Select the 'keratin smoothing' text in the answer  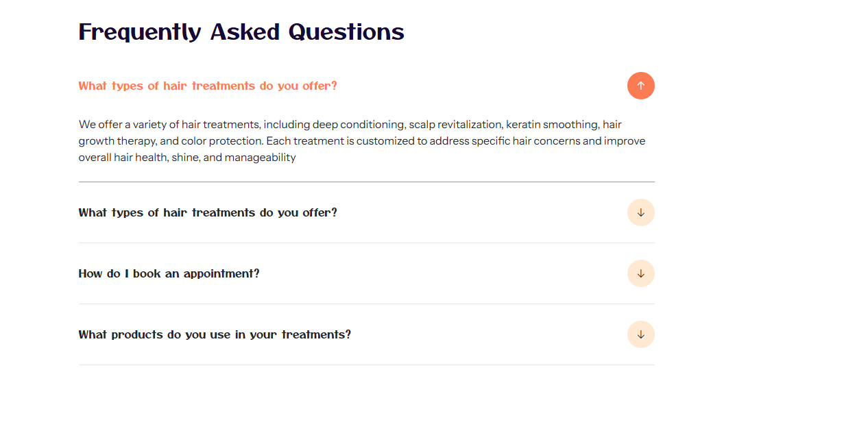point(552,125)
